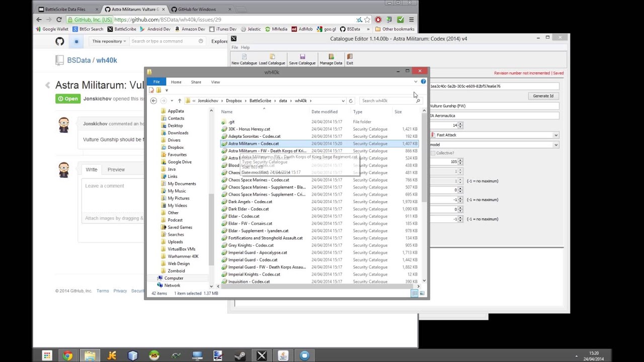Screen dimensions: 644x362
Task: Open Steam from the Windows taskbar
Action: 239,355
